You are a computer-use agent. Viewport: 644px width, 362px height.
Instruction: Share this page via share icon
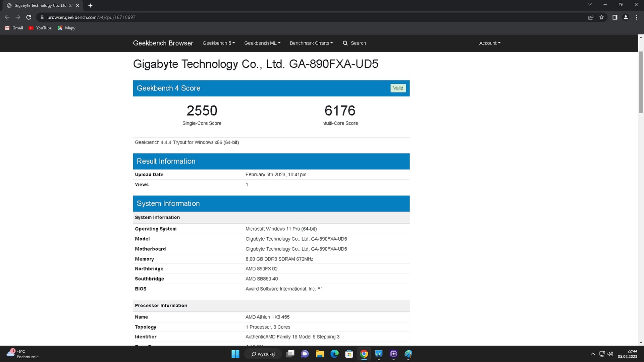pos(591,17)
